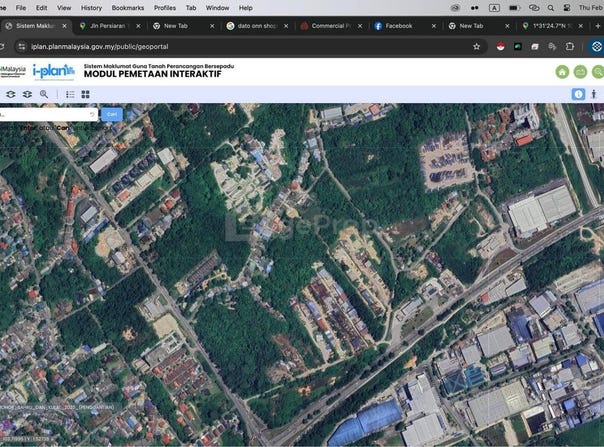
Task: Switch to the Jln Persiaran tab
Action: [x=107, y=26]
